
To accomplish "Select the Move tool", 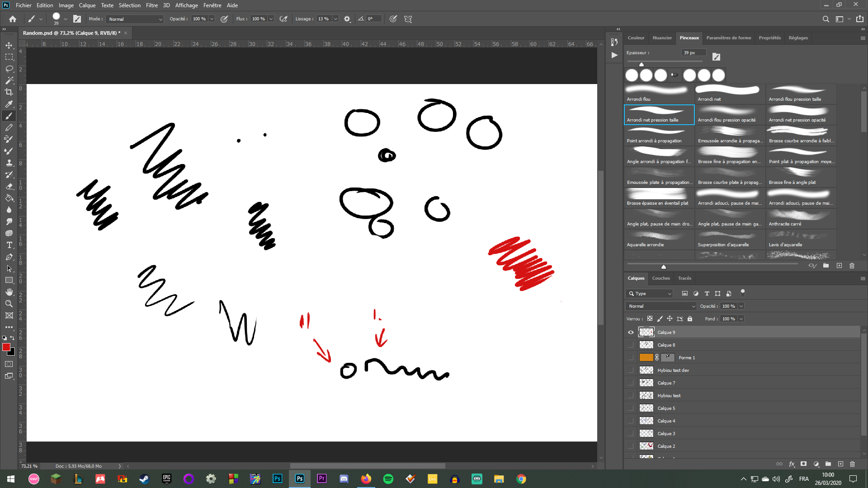I will (9, 45).
